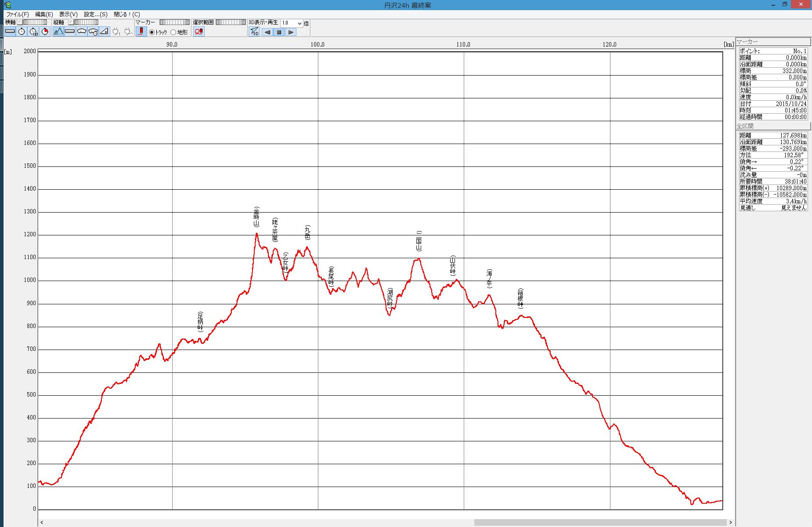This screenshot has height=527, width=812.
Task: Click the first dotted plug icon
Action: coord(116,32)
